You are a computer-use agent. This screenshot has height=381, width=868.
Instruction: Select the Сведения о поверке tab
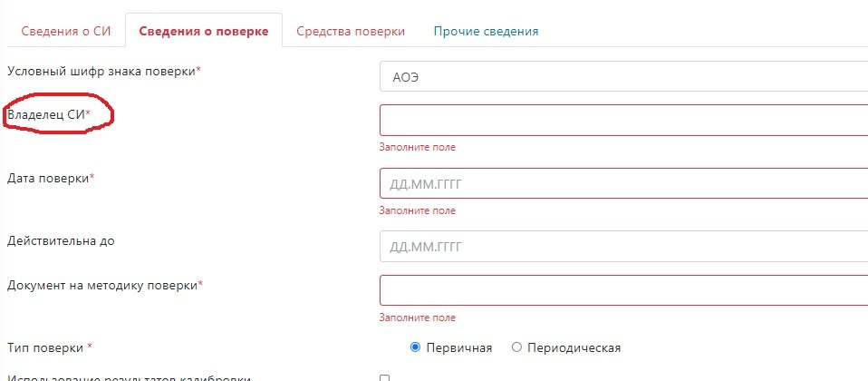(203, 31)
